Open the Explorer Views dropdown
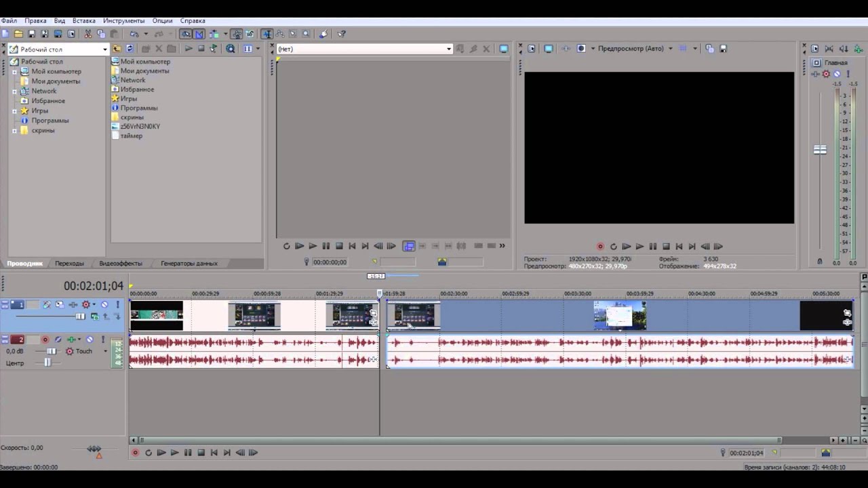Viewport: 868px width, 488px height. coord(258,49)
